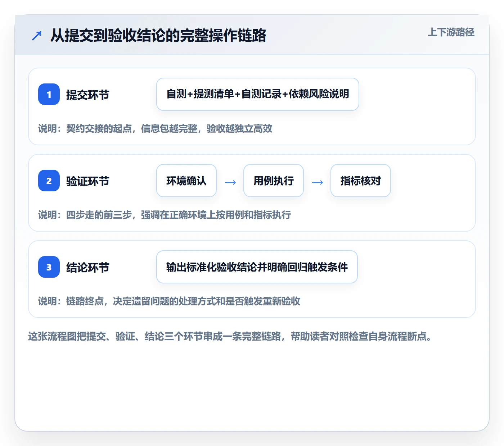Select the 上下游路径 label in the header

[451, 32]
